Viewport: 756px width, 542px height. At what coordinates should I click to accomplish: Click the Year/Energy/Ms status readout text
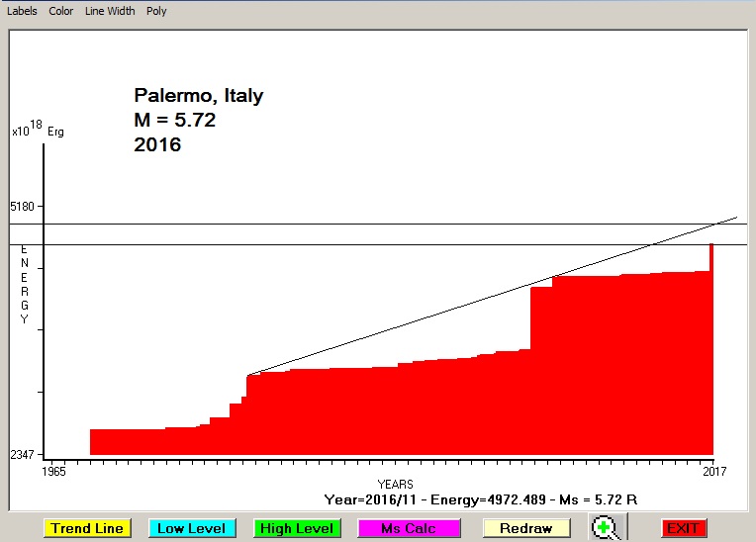click(x=480, y=499)
